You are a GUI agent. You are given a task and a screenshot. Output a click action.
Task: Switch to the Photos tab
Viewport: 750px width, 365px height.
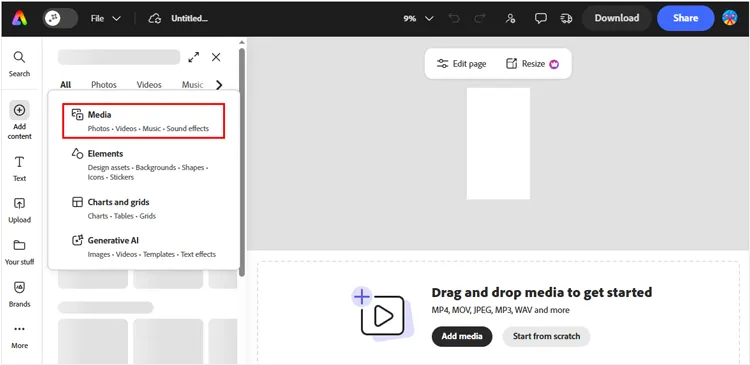[x=104, y=85]
